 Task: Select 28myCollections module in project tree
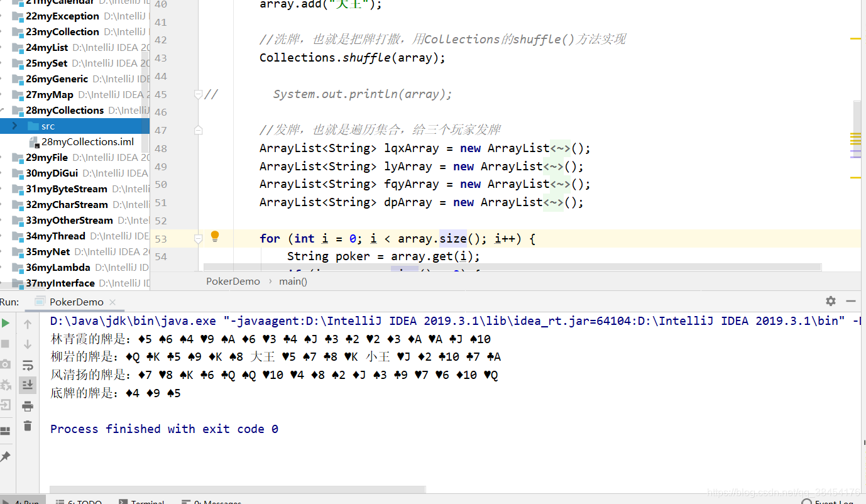[x=65, y=110]
